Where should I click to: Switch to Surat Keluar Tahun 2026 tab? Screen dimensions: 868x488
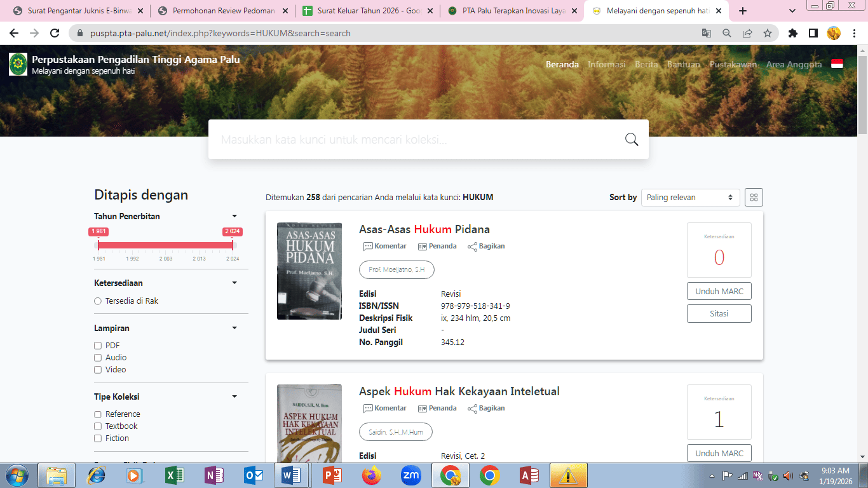[369, 11]
